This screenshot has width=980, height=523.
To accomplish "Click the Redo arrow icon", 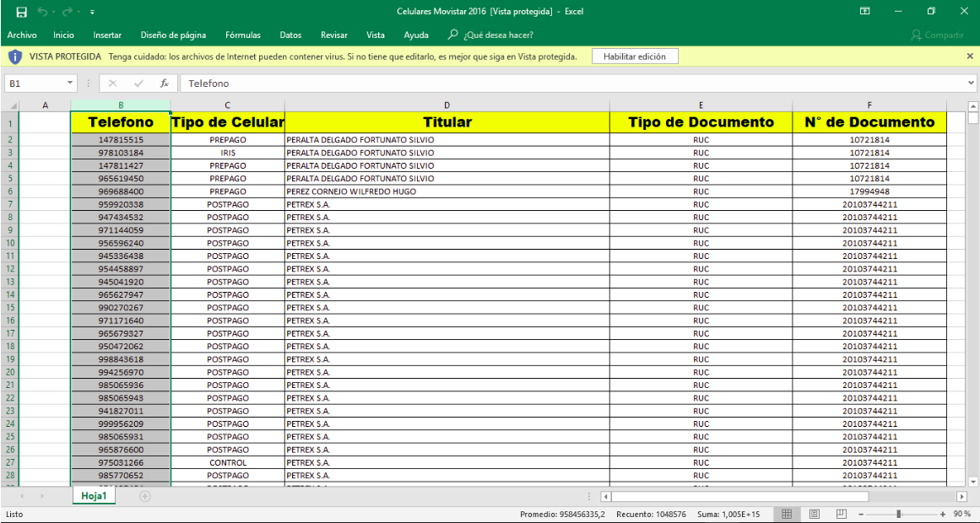I will click(68, 12).
